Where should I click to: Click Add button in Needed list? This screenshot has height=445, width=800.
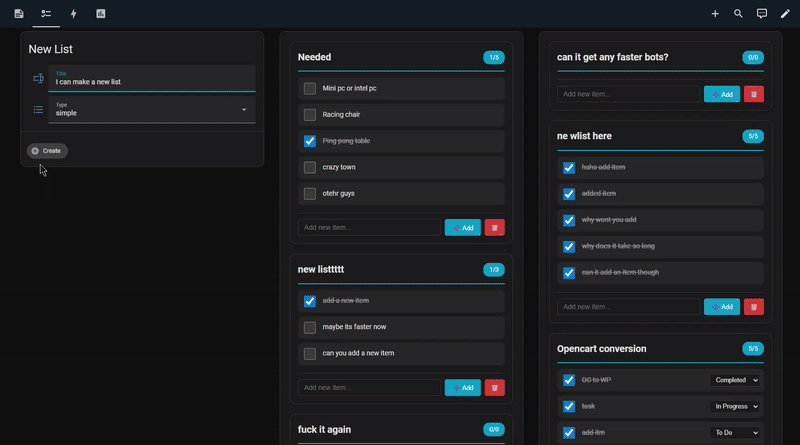[463, 228]
